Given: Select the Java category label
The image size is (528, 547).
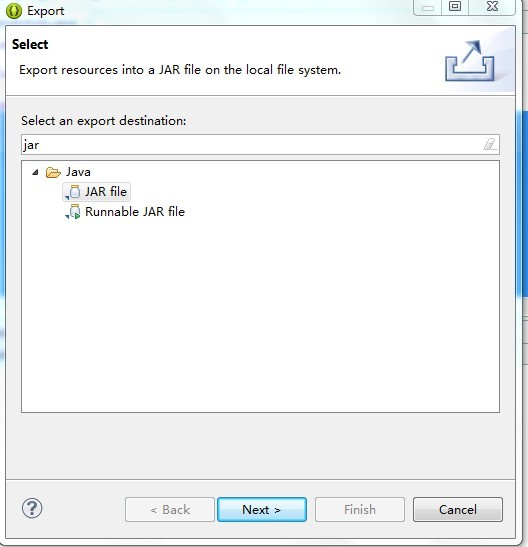Looking at the screenshot, I should pyautogui.click(x=78, y=172).
